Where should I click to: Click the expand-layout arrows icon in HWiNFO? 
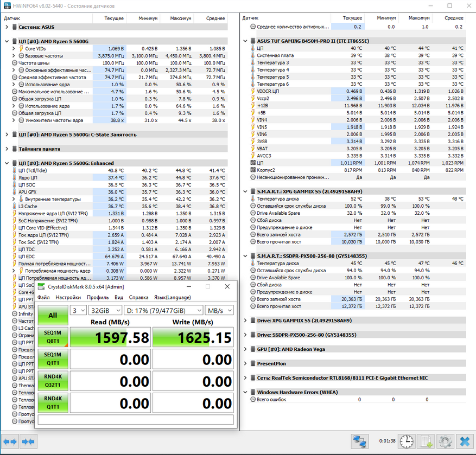click(x=10, y=441)
